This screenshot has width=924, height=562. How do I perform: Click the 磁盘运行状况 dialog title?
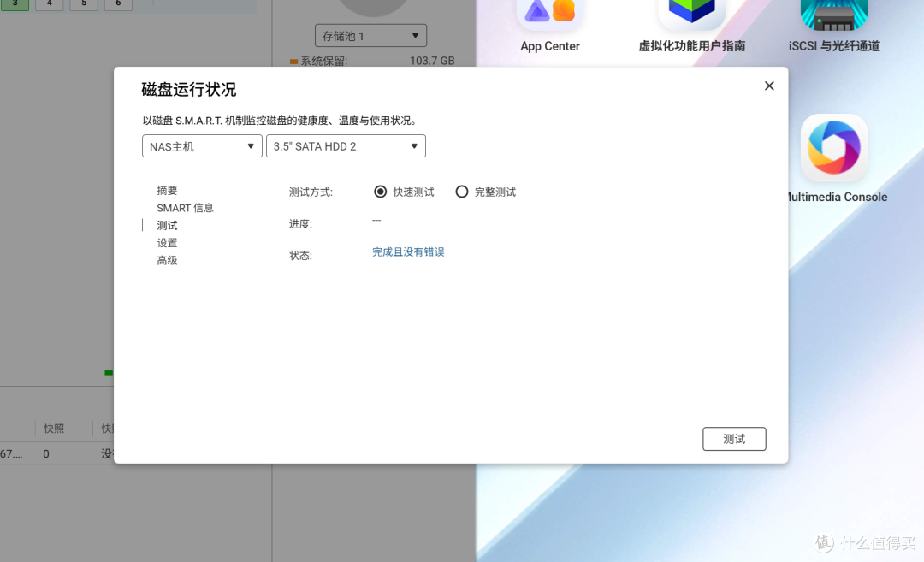188,90
